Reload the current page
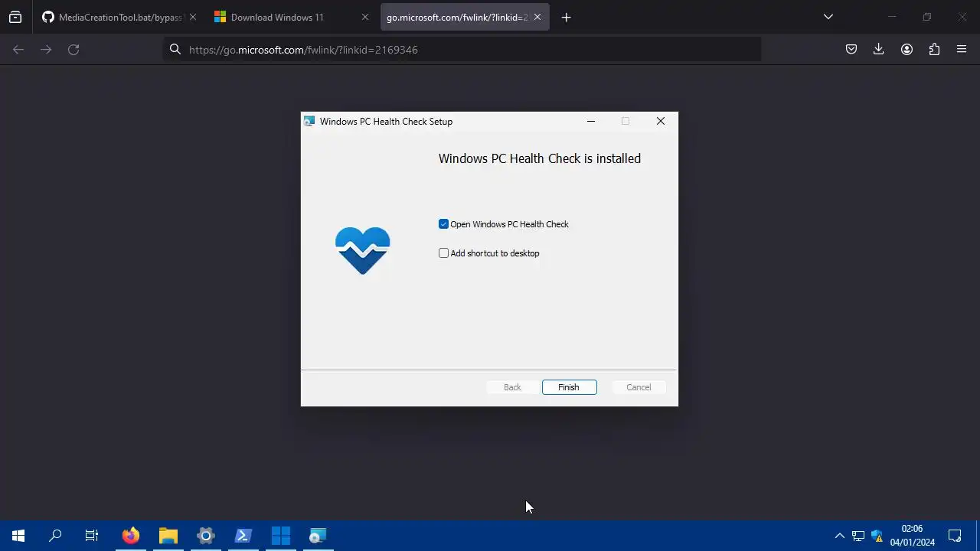The height and width of the screenshot is (551, 980). (x=73, y=50)
